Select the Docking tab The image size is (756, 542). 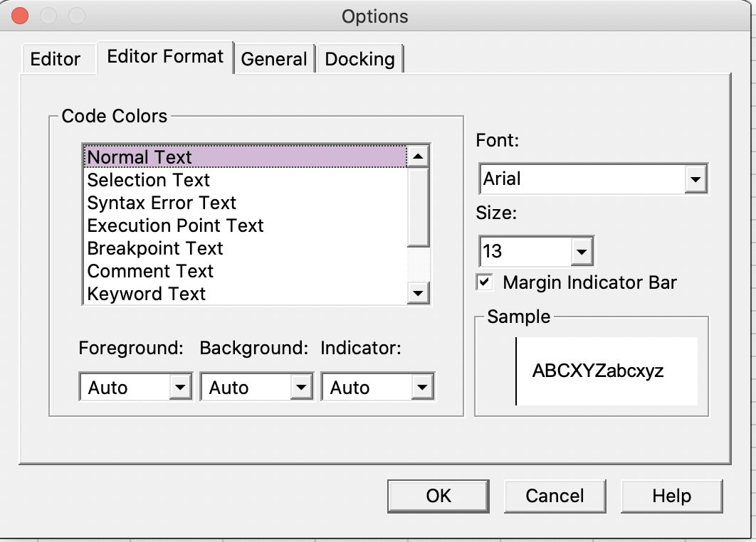pos(359,59)
